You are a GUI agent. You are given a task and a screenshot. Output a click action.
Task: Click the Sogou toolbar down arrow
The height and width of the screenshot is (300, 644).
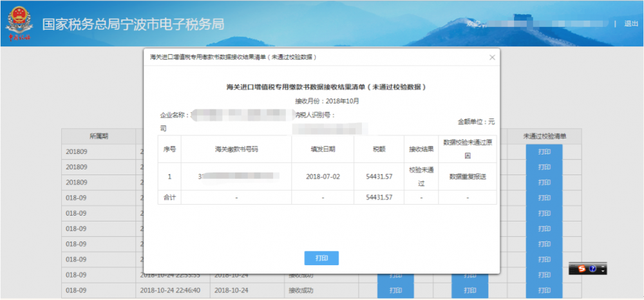[x=603, y=271]
